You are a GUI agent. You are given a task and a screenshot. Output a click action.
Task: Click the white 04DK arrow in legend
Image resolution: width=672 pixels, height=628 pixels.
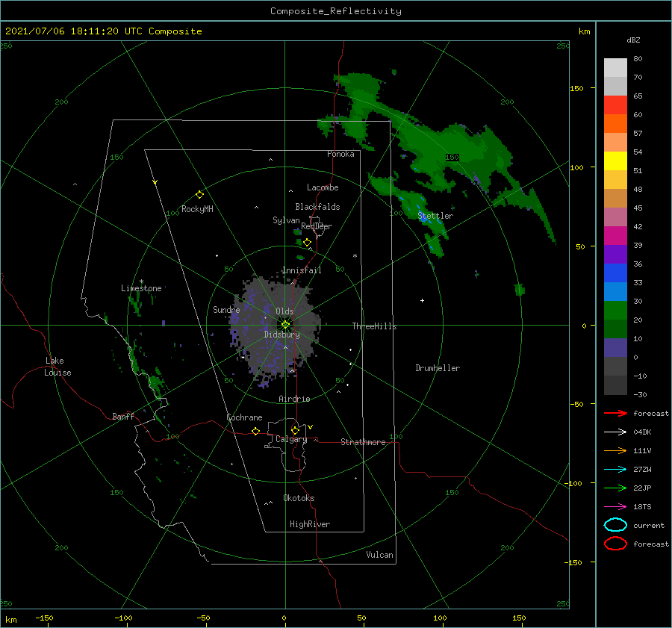pyautogui.click(x=615, y=432)
